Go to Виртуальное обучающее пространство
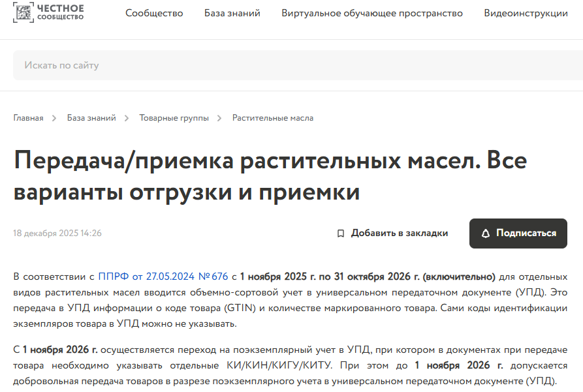This screenshot has height=392, width=583. pos(372,13)
